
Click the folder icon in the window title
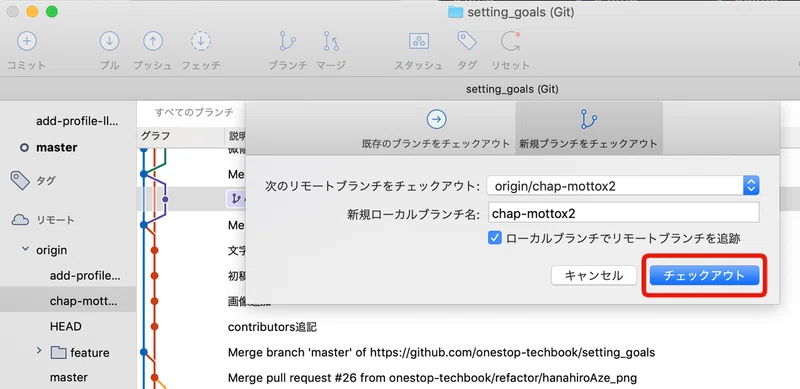click(x=455, y=12)
